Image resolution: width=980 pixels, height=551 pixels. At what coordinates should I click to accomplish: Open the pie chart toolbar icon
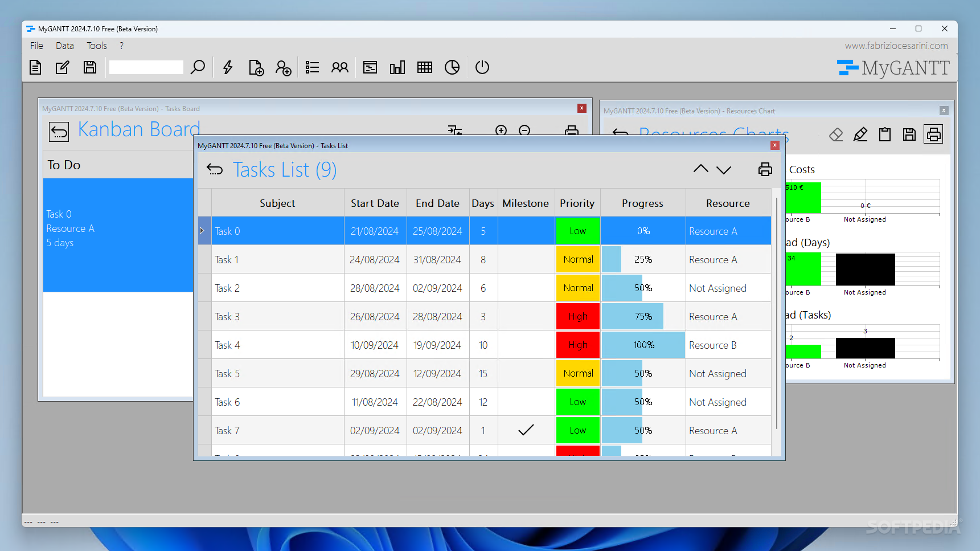tap(452, 67)
